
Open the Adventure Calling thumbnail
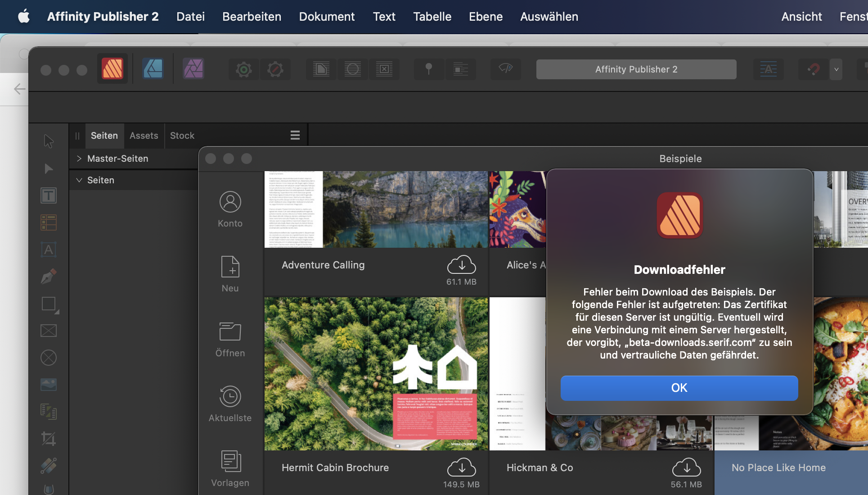tap(376, 209)
